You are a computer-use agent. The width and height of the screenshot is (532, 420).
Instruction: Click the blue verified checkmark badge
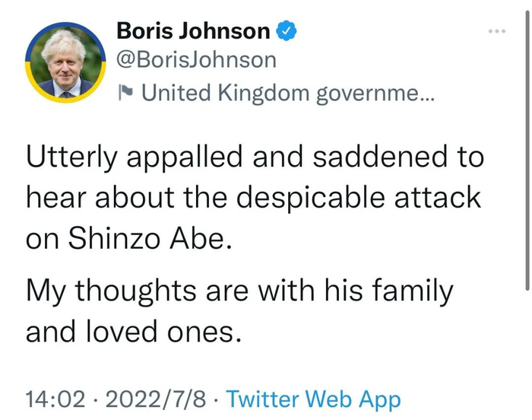(x=285, y=31)
